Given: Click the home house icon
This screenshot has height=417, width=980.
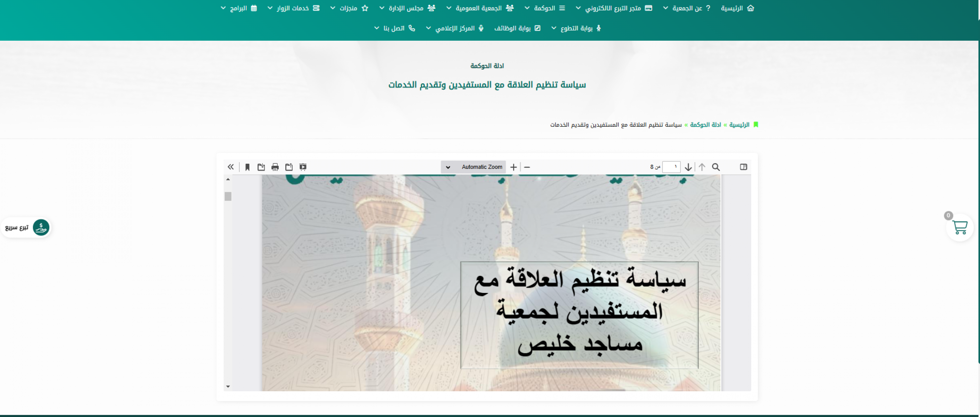Looking at the screenshot, I should pos(751,8).
